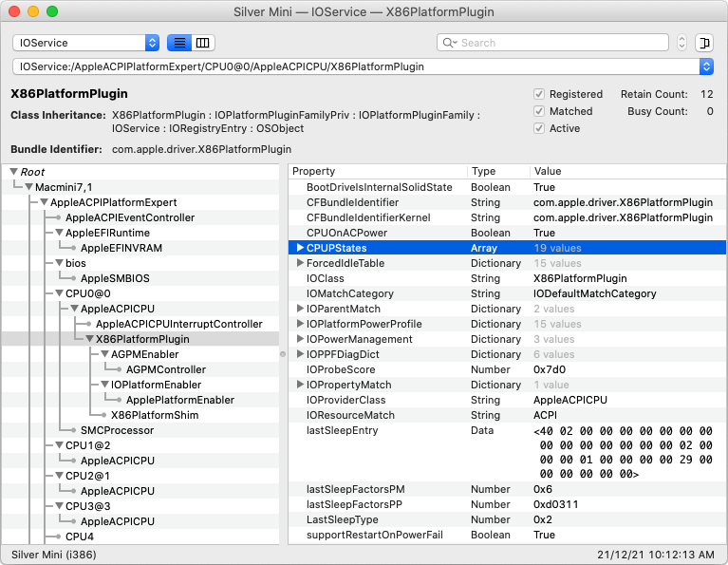Screen dimensions: 728x565
Task: Select the IOClass property row
Action: [x=507, y=278]
